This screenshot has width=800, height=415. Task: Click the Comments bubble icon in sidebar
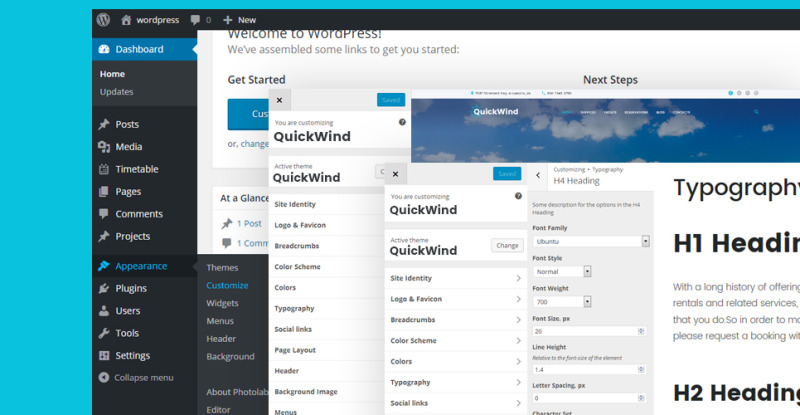click(104, 213)
